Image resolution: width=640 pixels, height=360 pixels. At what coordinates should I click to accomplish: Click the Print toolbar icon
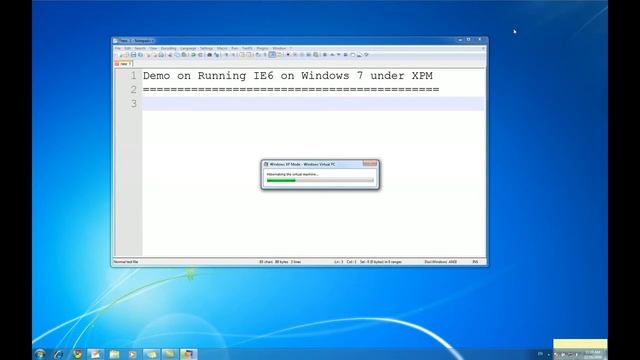(161, 55)
